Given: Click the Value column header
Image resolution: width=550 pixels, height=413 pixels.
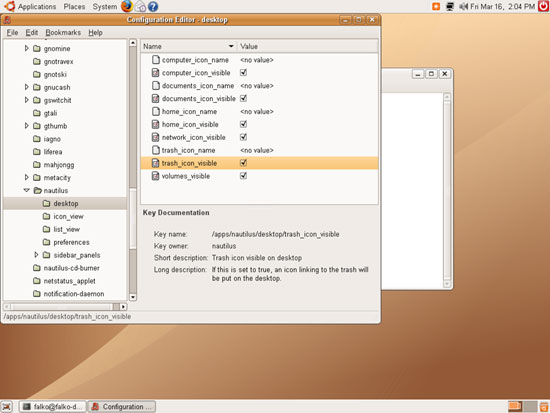Looking at the screenshot, I should coord(308,46).
